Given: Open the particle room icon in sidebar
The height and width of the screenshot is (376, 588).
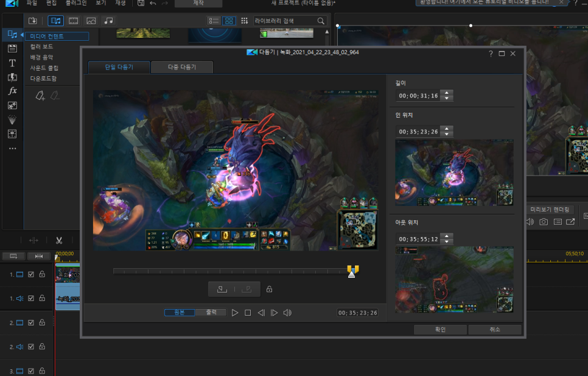Looking at the screenshot, I should 12,119.
